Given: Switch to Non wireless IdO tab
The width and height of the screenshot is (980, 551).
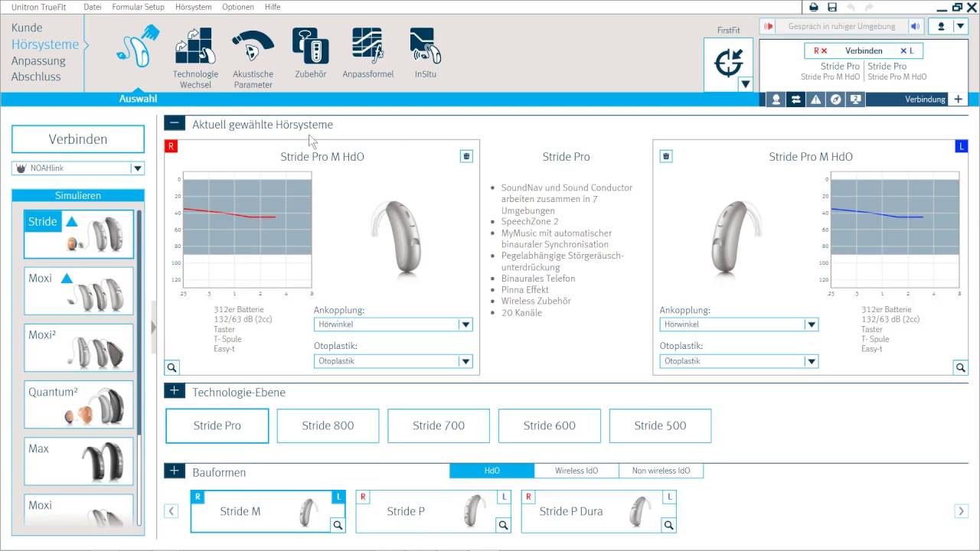Looking at the screenshot, I should click(661, 471).
